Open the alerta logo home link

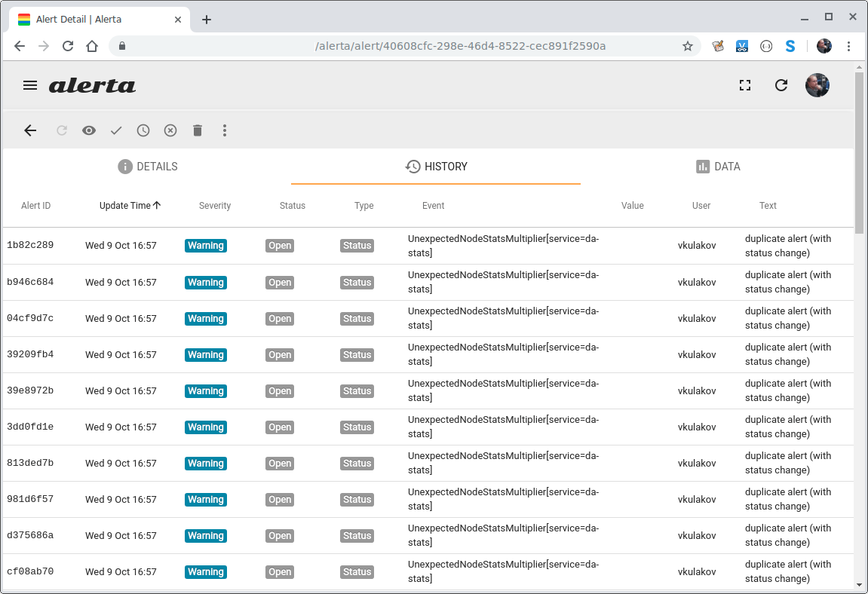92,85
